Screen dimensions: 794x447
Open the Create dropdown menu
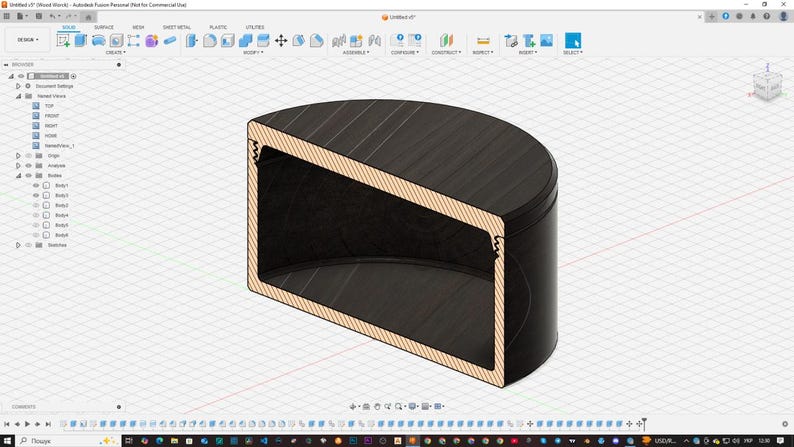click(x=115, y=53)
